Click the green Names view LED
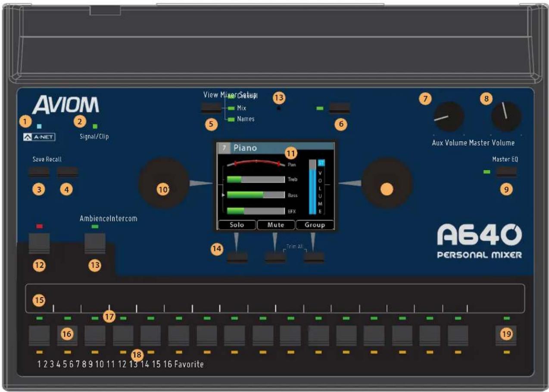The image size is (549, 392). click(231, 119)
